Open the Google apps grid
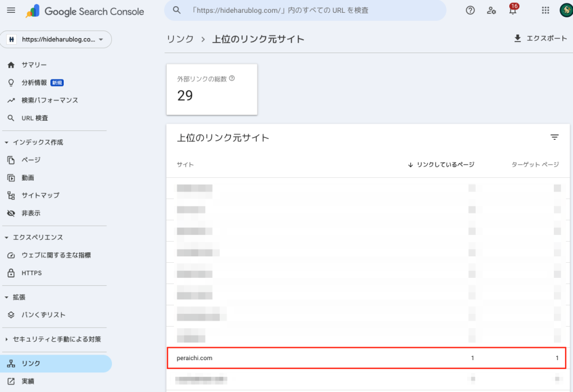This screenshot has height=392, width=573. (x=546, y=11)
